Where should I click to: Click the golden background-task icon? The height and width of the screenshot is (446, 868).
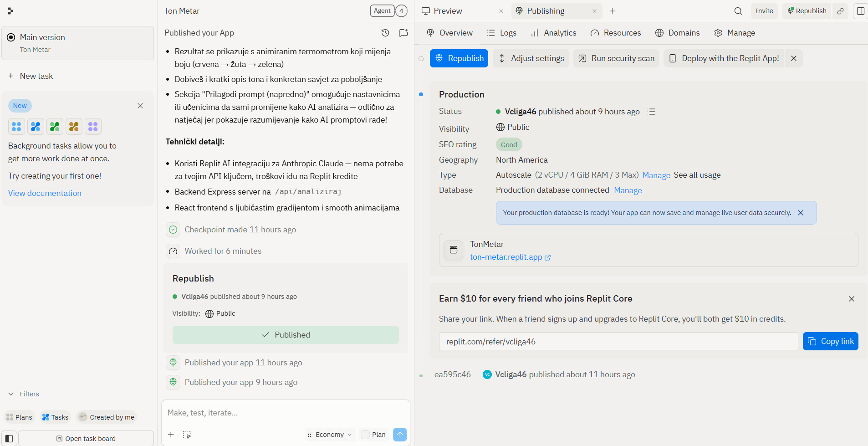pyautogui.click(x=74, y=127)
